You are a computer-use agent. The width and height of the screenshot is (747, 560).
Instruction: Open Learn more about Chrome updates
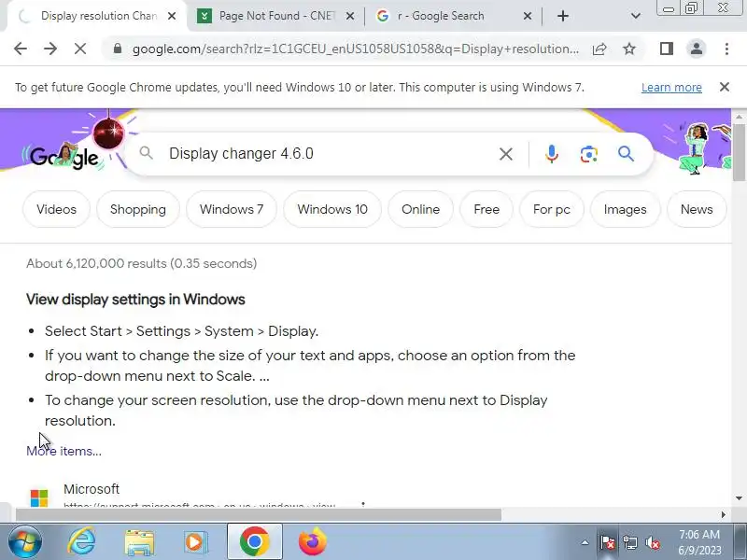[x=671, y=88]
